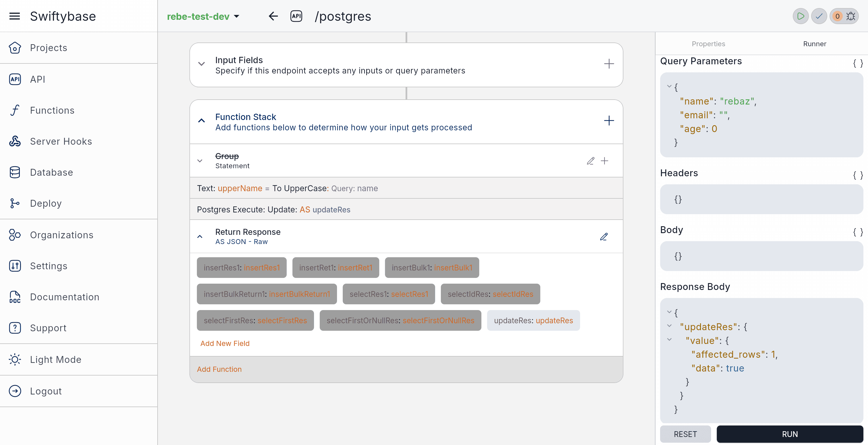Screen dimensions: 868x445
Task: Select the selectFirstRes field chip
Action: coord(255,320)
